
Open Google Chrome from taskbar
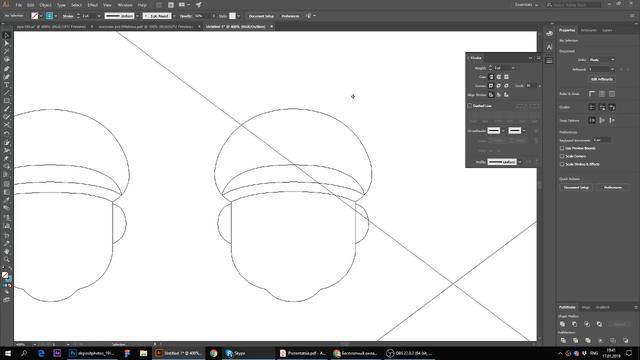[213, 353]
